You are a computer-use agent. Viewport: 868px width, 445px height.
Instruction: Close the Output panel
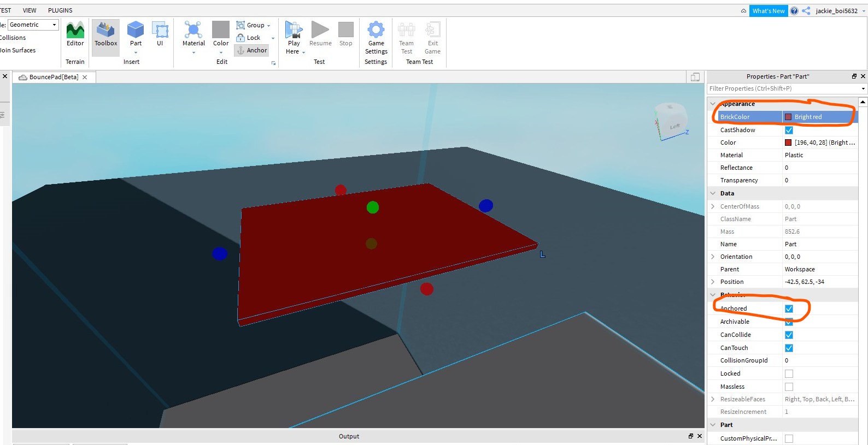coord(700,436)
